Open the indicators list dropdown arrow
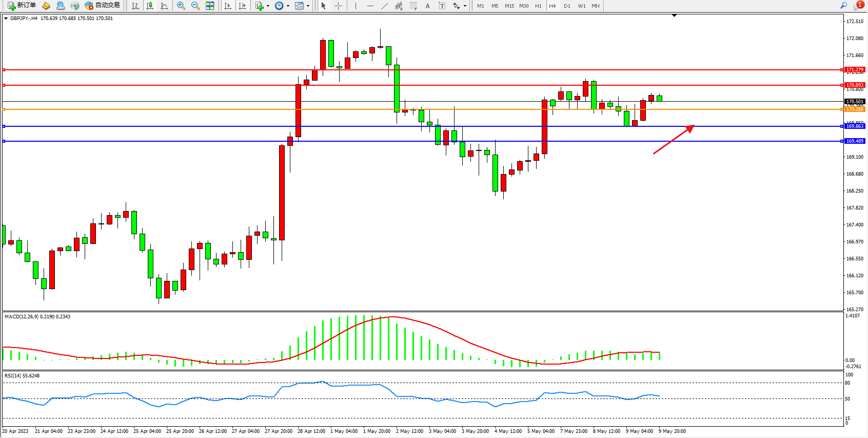Screen dimensions: 868x438 pyautogui.click(x=268, y=6)
